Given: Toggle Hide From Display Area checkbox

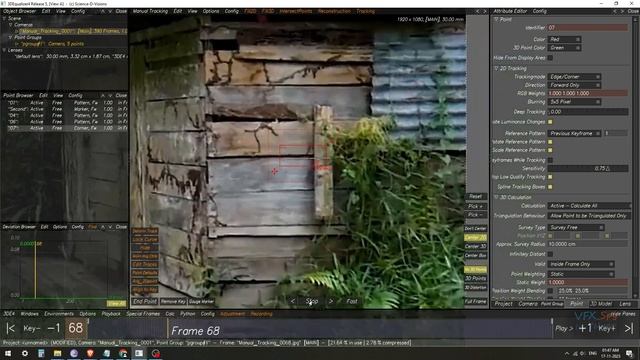Looking at the screenshot, I should (x=550, y=58).
